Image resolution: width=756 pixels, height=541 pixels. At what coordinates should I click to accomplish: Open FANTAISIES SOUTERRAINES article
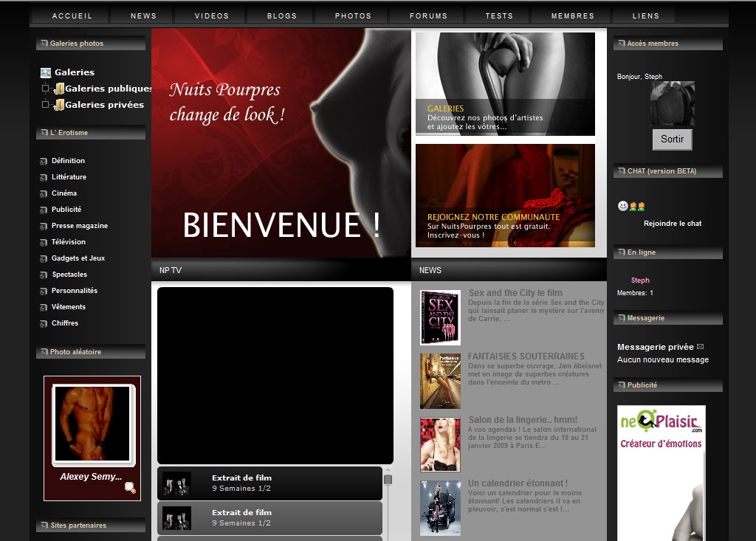point(526,356)
